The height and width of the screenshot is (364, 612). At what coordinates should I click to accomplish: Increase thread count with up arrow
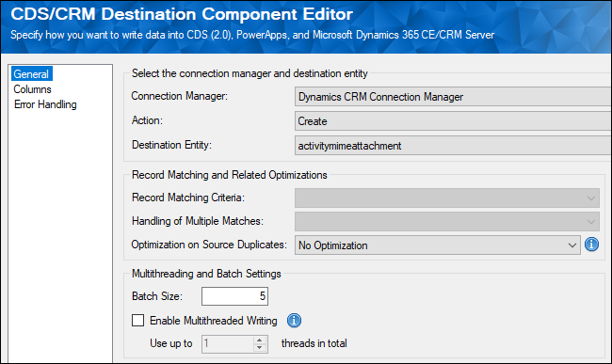(259, 340)
